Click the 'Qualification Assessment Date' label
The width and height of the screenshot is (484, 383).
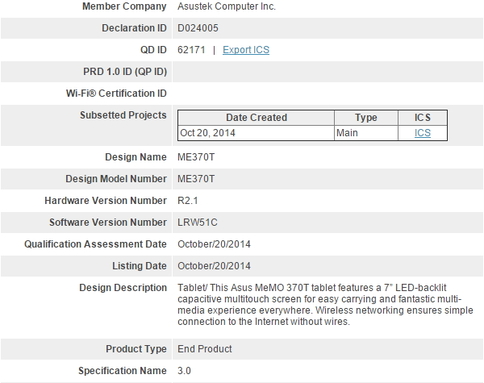[x=95, y=244]
